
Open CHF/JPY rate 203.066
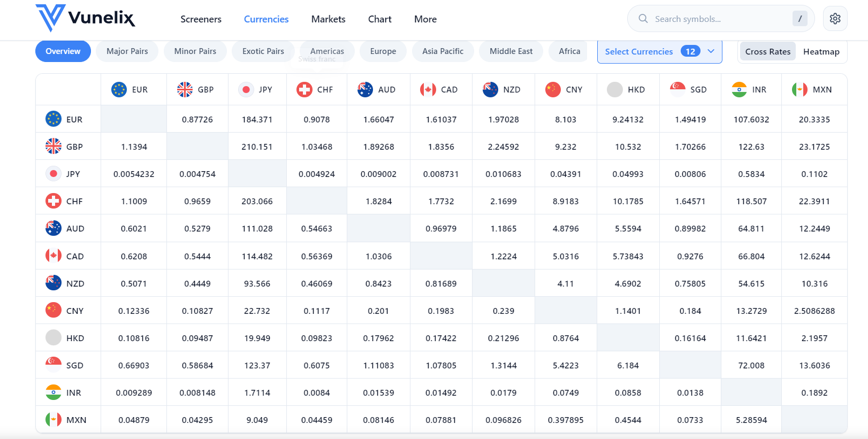(x=257, y=201)
